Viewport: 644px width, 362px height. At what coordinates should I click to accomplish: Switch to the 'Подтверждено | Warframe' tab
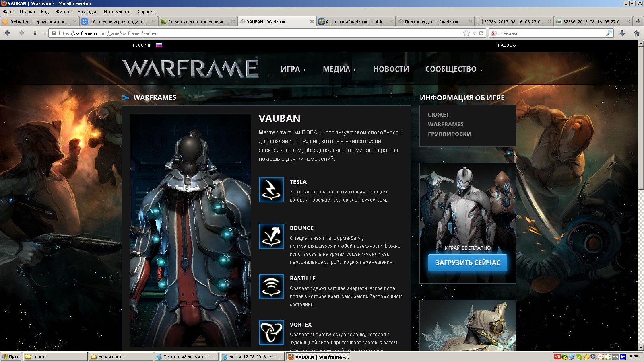tap(435, 22)
